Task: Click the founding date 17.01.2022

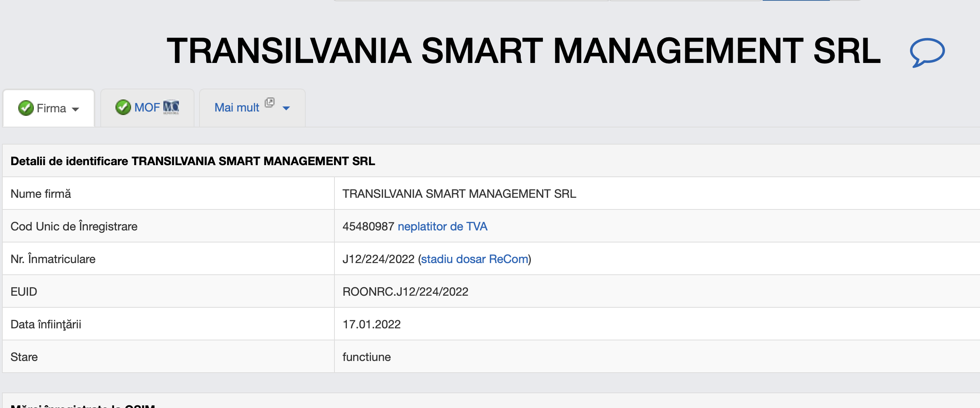Action: pos(371,324)
